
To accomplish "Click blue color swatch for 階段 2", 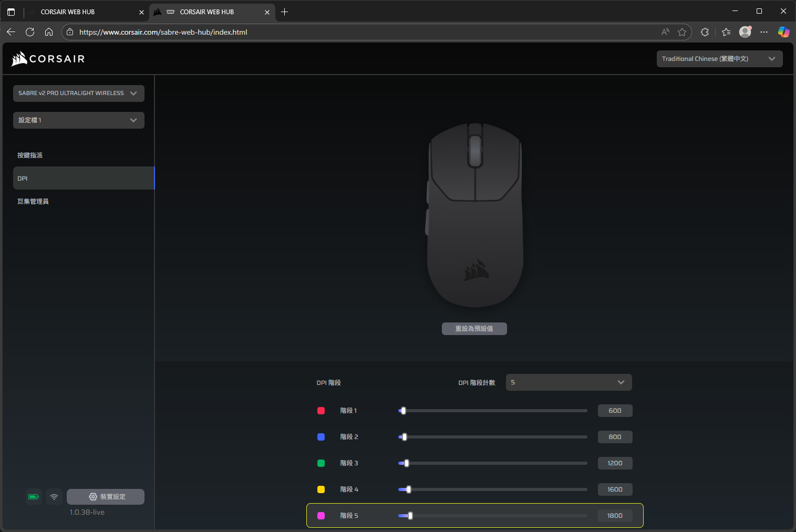I will pyautogui.click(x=321, y=437).
